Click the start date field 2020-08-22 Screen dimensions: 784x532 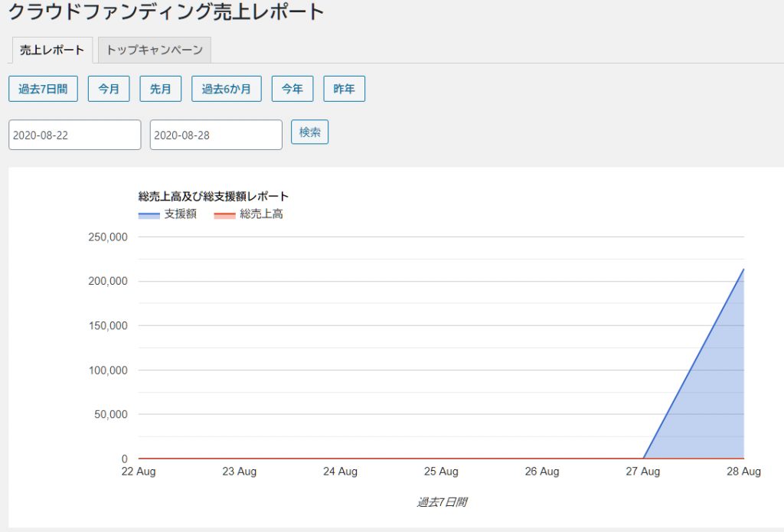[74, 135]
